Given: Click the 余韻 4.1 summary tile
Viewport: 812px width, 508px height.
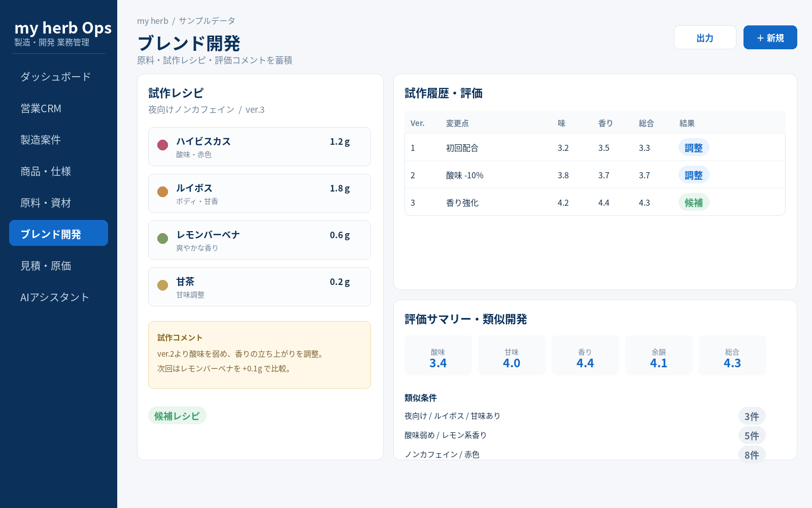Looking at the screenshot, I should pyautogui.click(x=659, y=355).
